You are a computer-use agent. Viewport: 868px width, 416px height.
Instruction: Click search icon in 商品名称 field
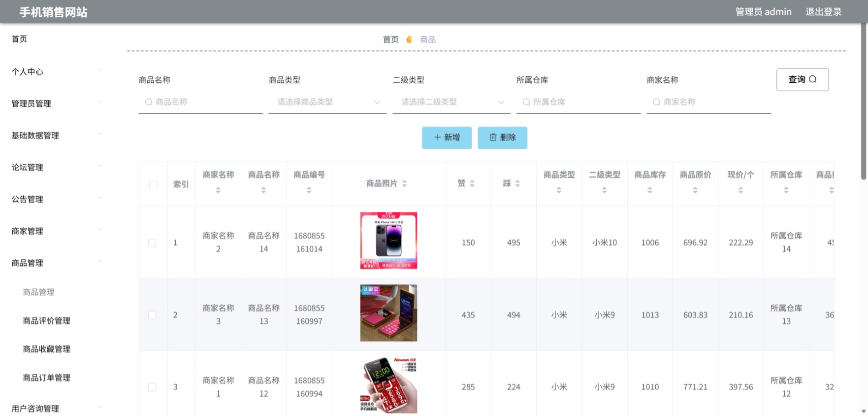click(148, 102)
